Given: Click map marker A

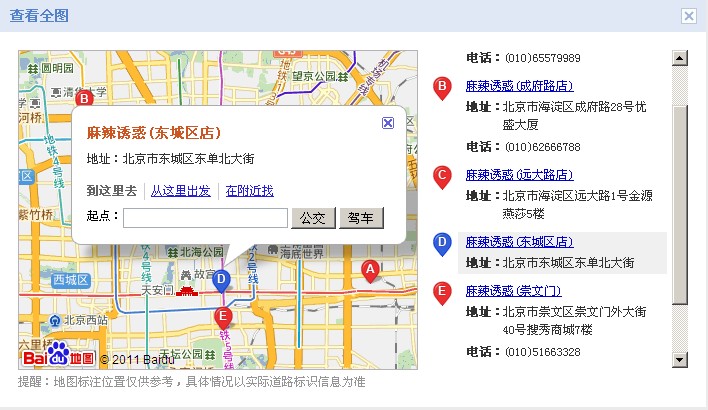Looking at the screenshot, I should [370, 271].
